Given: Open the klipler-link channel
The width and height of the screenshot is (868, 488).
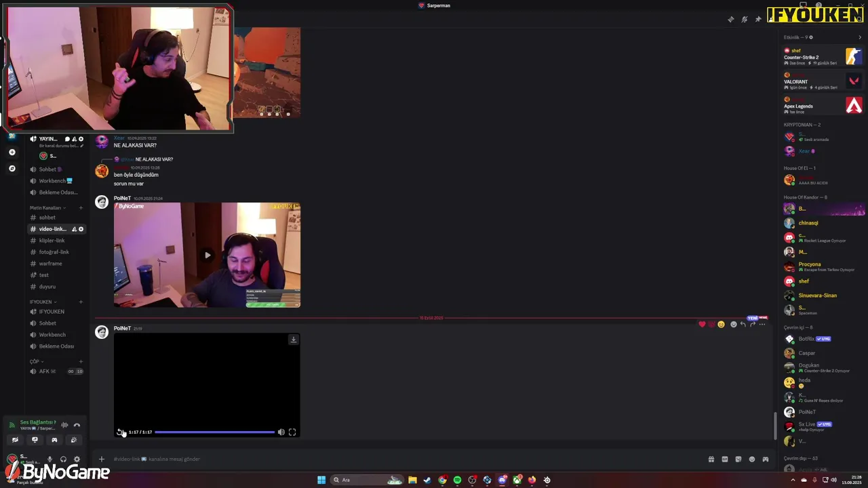Looking at the screenshot, I should 56,241.
